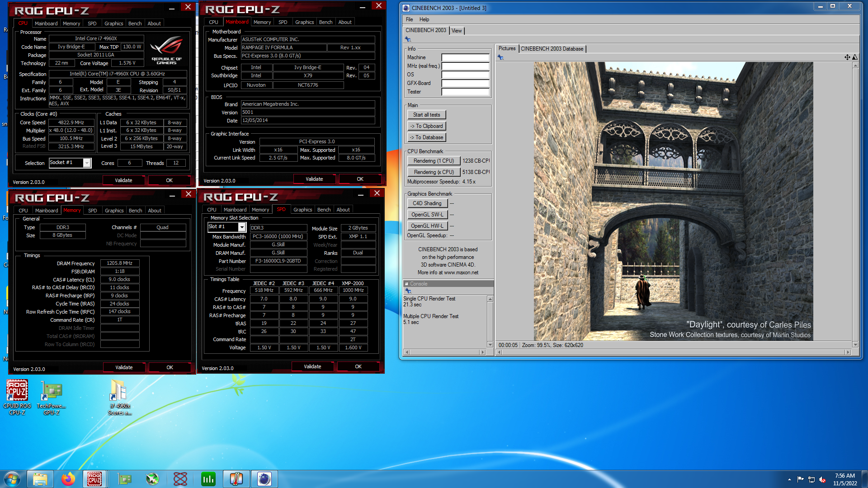Viewport: 868px width, 488px height.
Task: Open the Graphics tab in the SPD CPU-Z window
Action: tap(302, 210)
